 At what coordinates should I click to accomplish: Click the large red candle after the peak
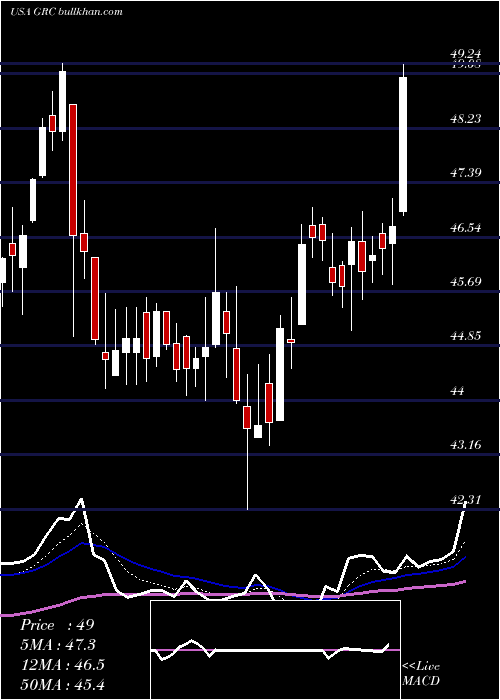tap(73, 170)
